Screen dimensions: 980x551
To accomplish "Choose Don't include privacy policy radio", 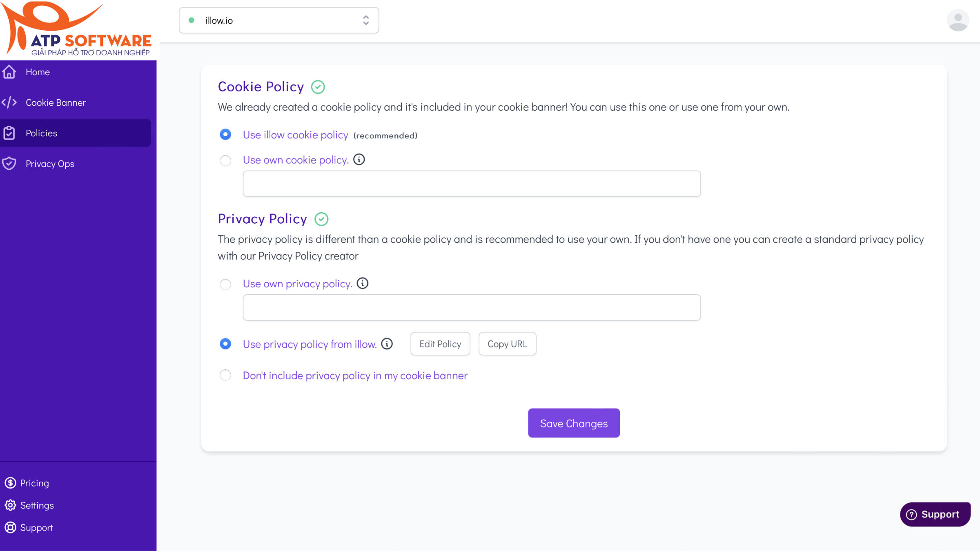I will point(225,375).
